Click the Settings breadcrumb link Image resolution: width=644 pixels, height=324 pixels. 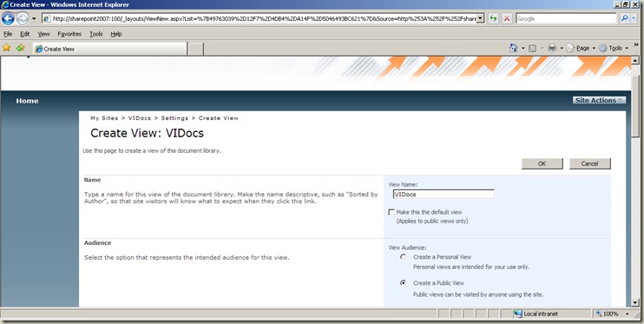174,118
